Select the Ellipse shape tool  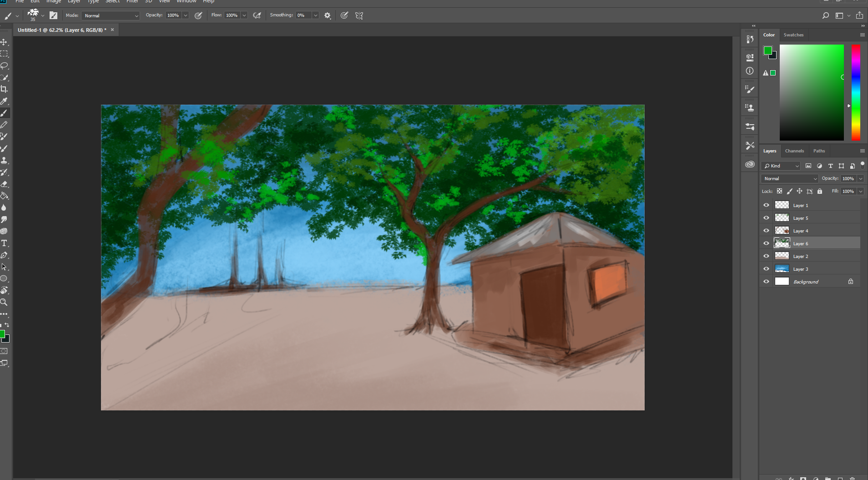(4, 278)
